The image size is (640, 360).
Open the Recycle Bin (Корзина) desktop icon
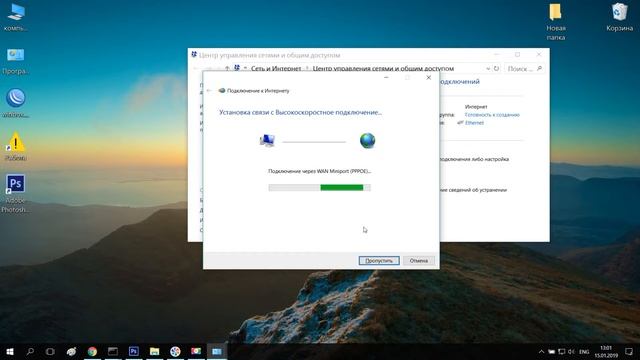pyautogui.click(x=619, y=17)
